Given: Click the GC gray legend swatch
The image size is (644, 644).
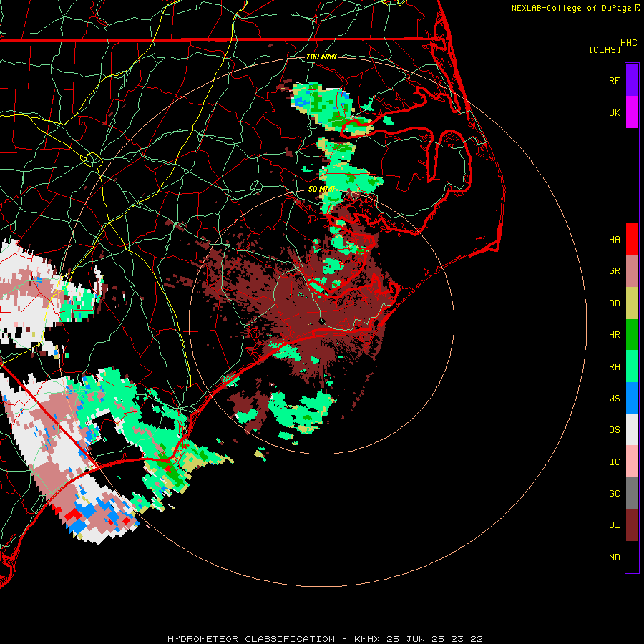Looking at the screenshot, I should (632, 493).
